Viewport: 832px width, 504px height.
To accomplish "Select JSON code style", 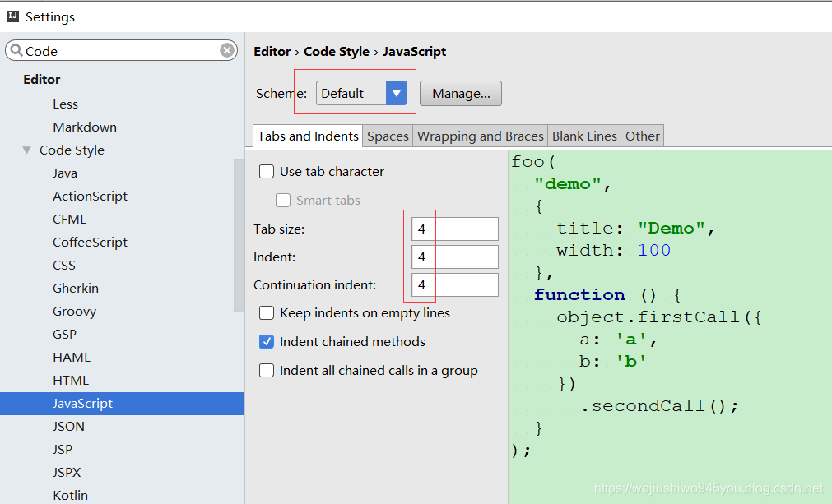I will [x=68, y=427].
